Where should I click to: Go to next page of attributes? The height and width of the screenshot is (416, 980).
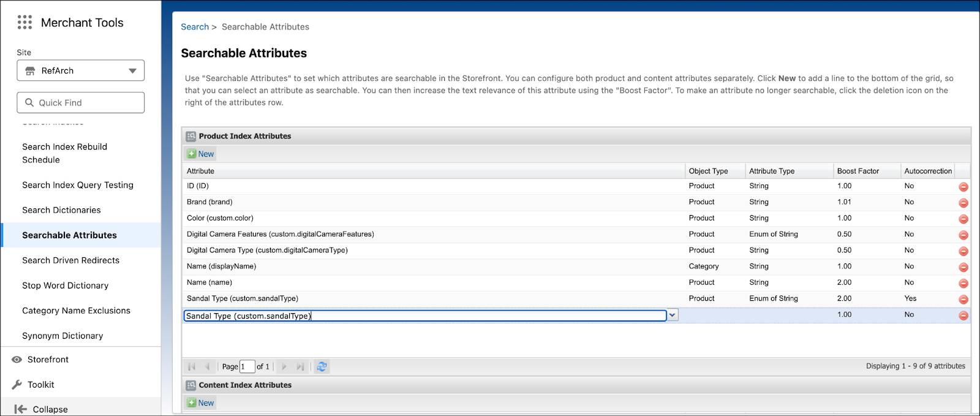(284, 366)
